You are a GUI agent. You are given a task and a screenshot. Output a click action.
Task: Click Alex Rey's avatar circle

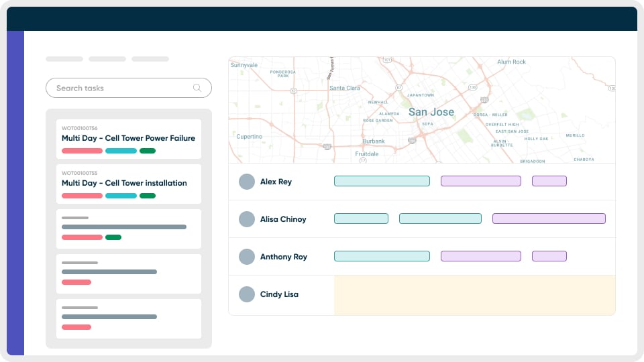[x=247, y=182]
